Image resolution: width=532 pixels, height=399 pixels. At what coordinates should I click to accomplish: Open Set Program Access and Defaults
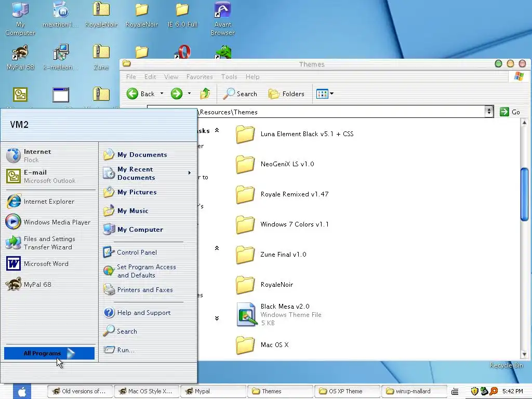coord(147,271)
